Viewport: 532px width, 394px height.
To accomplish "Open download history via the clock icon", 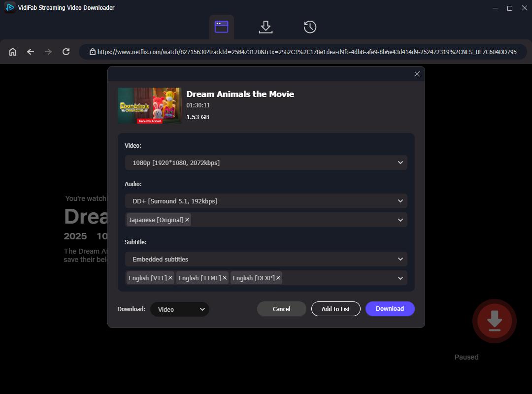I will (x=309, y=27).
